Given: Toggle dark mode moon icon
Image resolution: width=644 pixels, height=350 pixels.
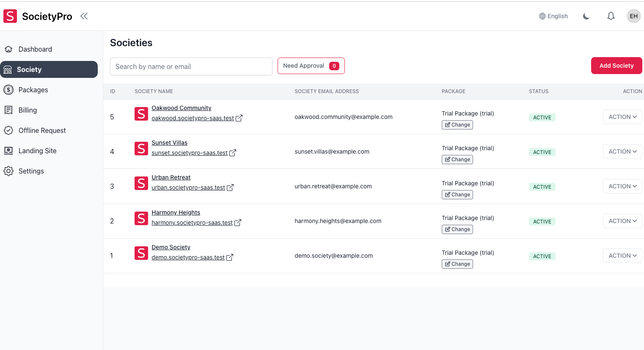Looking at the screenshot, I should click(x=586, y=17).
